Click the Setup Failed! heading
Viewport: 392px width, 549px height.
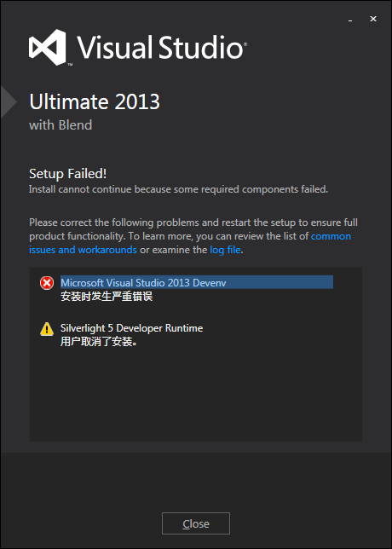coord(68,173)
